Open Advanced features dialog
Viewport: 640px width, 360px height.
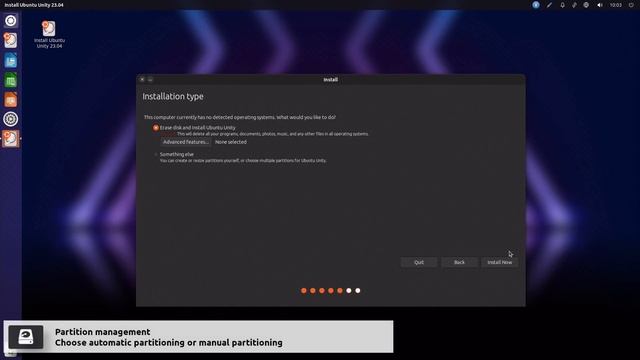(186, 142)
